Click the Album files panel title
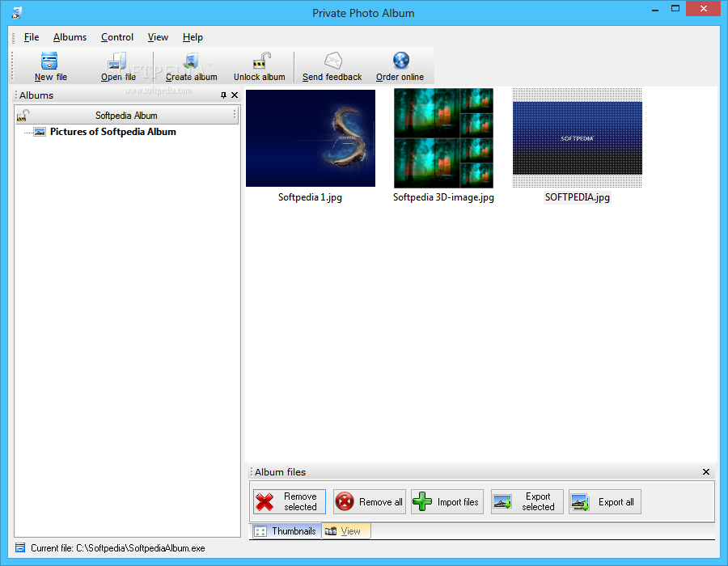Image resolution: width=728 pixels, height=566 pixels. point(280,472)
